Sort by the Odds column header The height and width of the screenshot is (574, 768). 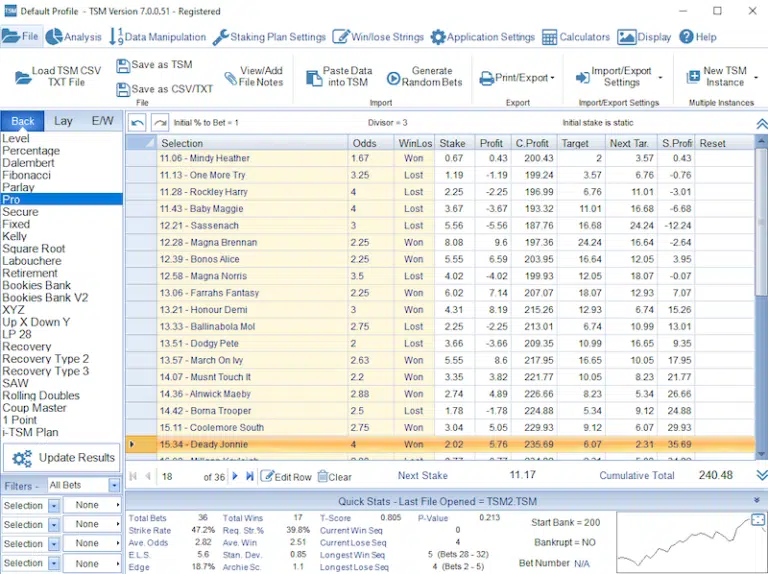tap(371, 143)
